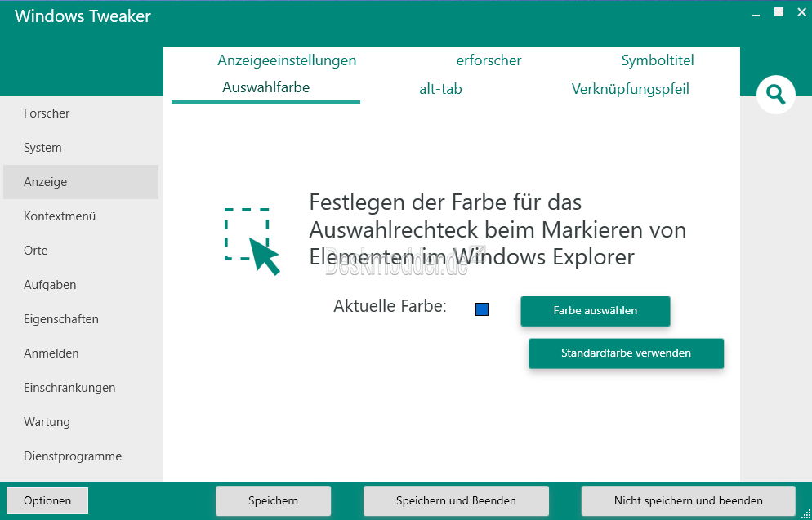The width and height of the screenshot is (812, 520).
Task: Click the resize grip icon in corner
Action: click(806, 513)
